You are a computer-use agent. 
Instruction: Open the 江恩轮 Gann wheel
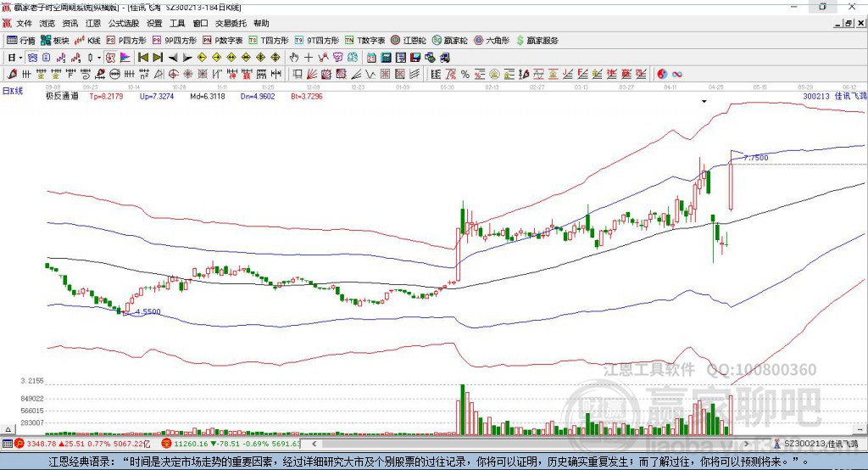(408, 41)
